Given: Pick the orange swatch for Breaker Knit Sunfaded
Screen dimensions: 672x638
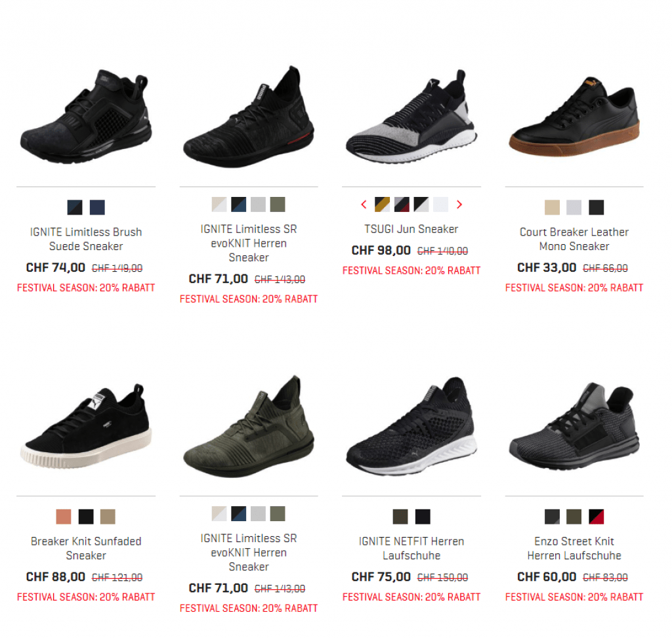Looking at the screenshot, I should (64, 516).
